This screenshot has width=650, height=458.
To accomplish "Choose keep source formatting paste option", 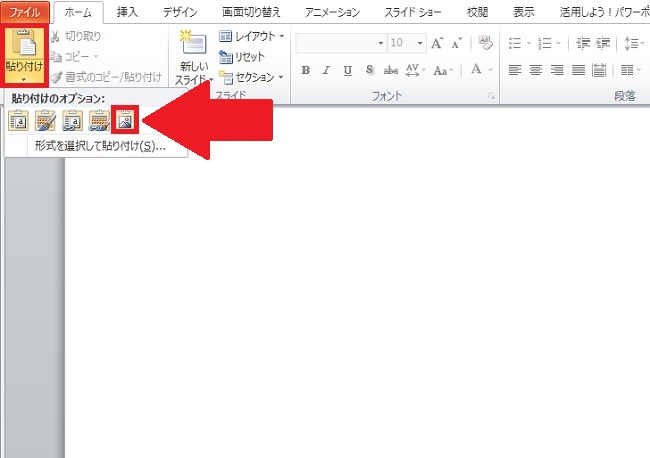I will tap(45, 121).
